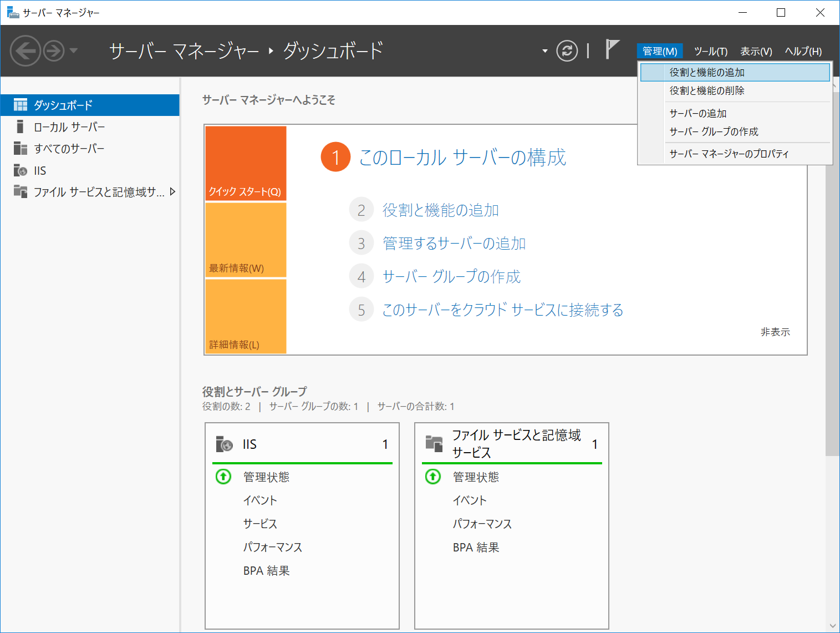
Task: Click green status icon in ファイル サービス tile
Action: (433, 477)
